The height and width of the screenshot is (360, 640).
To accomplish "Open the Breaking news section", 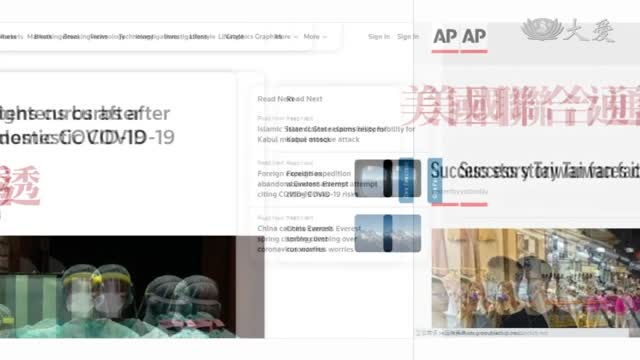I will [x=76, y=37].
